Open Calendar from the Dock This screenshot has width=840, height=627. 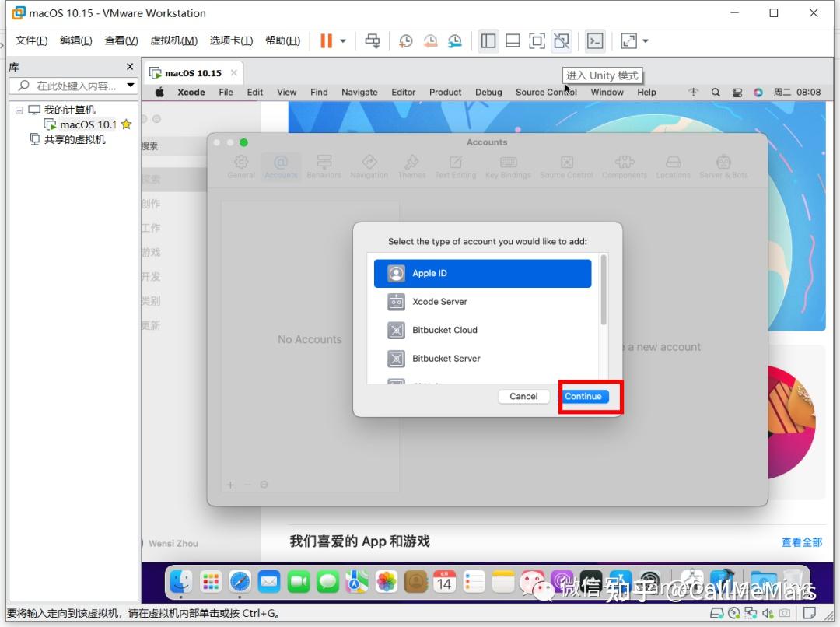coord(444,581)
